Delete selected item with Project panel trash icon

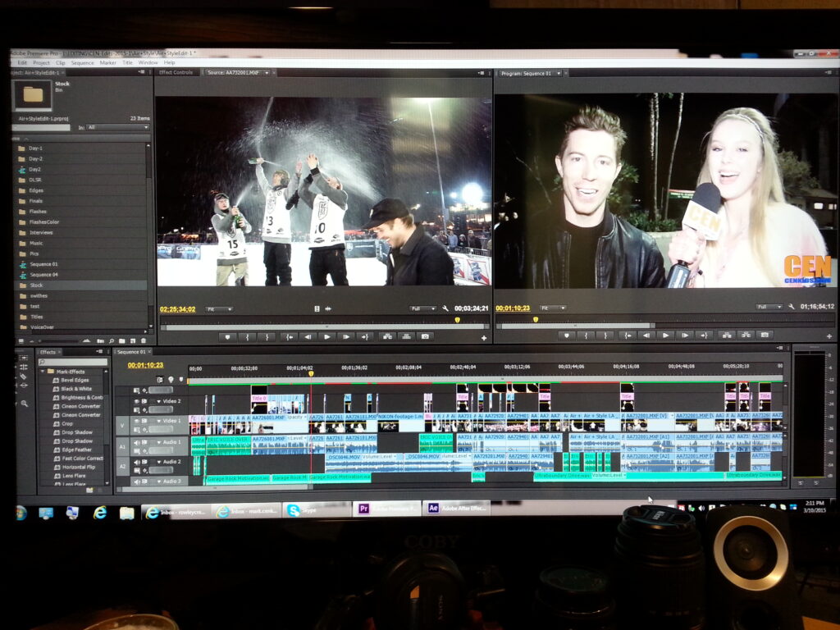click(144, 340)
